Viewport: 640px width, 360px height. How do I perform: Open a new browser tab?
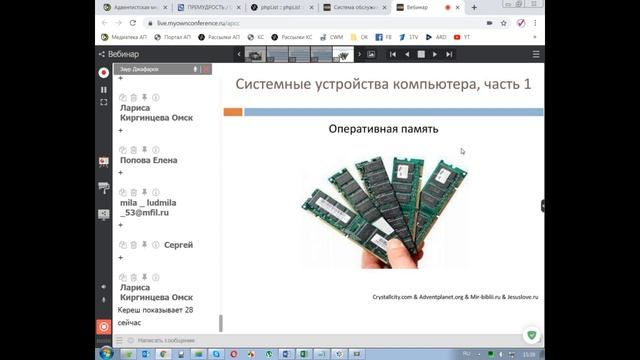(x=474, y=7)
